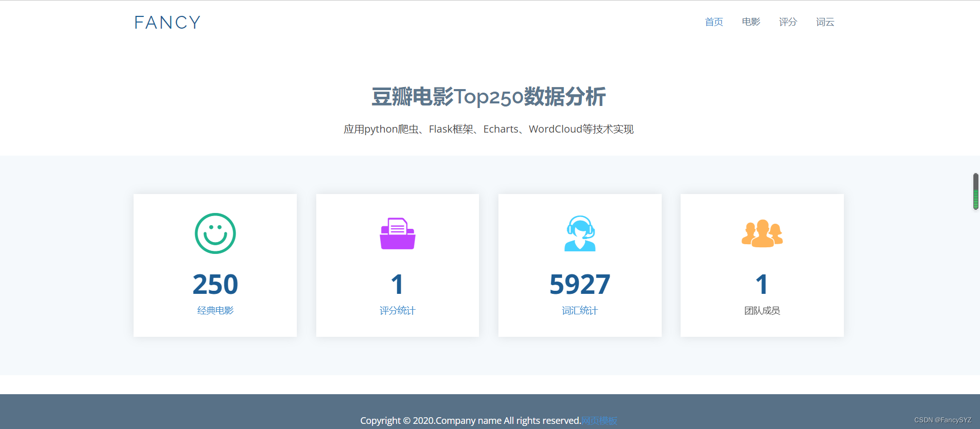The height and width of the screenshot is (429, 980).
Task: Click the vertical scrollbar thumb on the right
Action: (975, 191)
